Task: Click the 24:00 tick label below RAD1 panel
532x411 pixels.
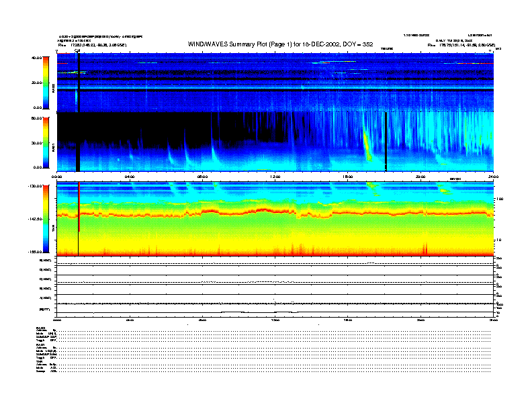Action: pos(493,177)
